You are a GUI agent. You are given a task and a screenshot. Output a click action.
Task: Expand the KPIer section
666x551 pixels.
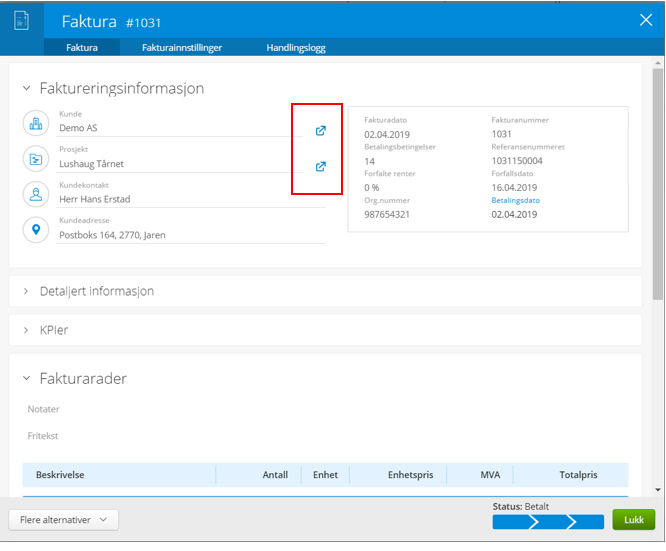pos(26,330)
